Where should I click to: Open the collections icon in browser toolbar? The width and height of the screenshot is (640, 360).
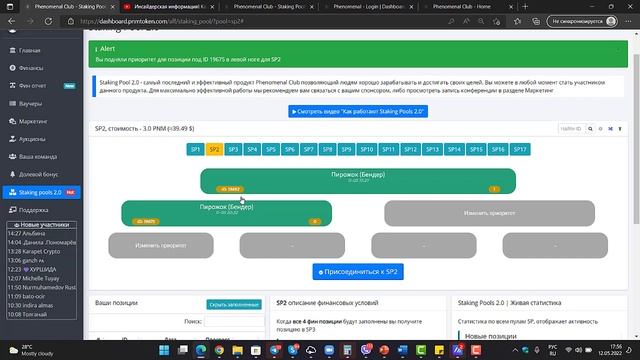[536, 21]
